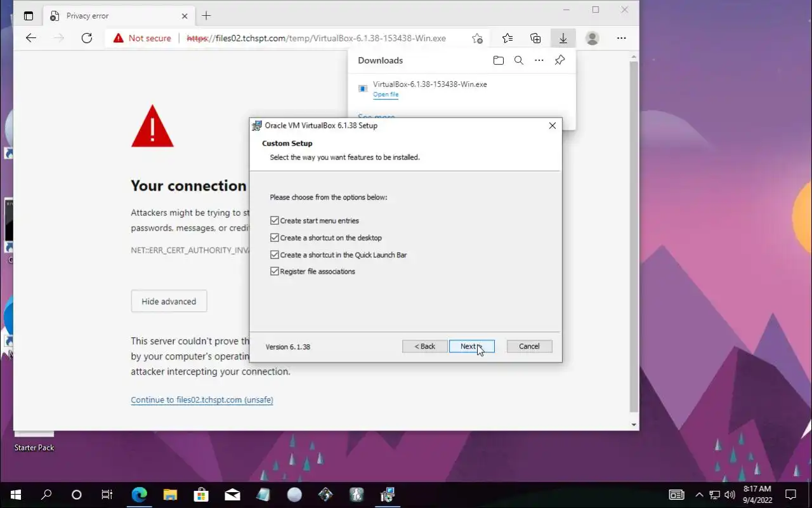Open Collections in Edge
812x508 pixels.
pyautogui.click(x=535, y=38)
